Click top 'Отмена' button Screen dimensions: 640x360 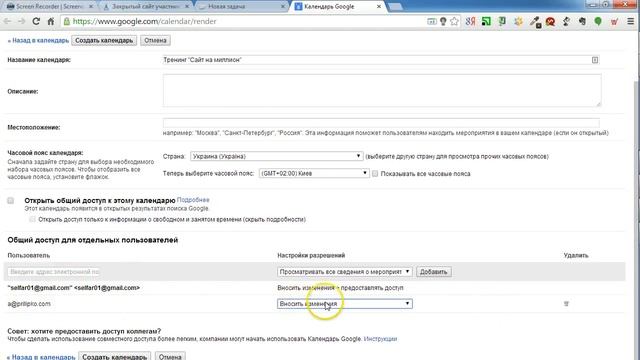point(155,40)
